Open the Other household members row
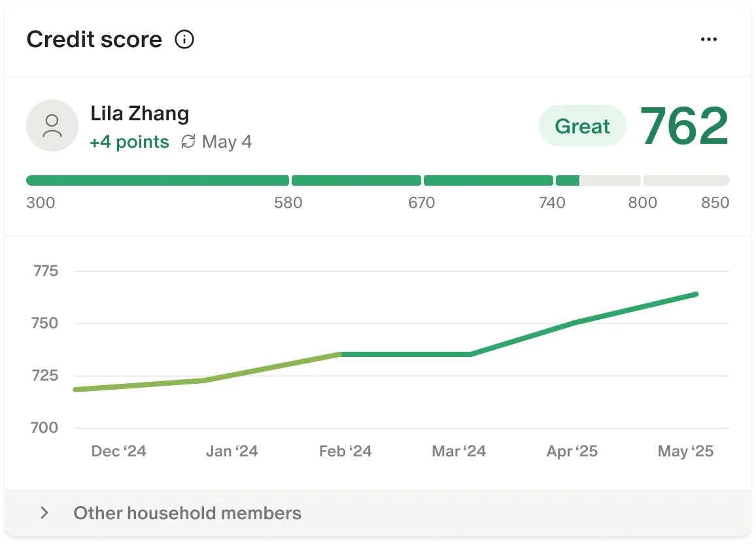This screenshot has width=756, height=544. 378,513
